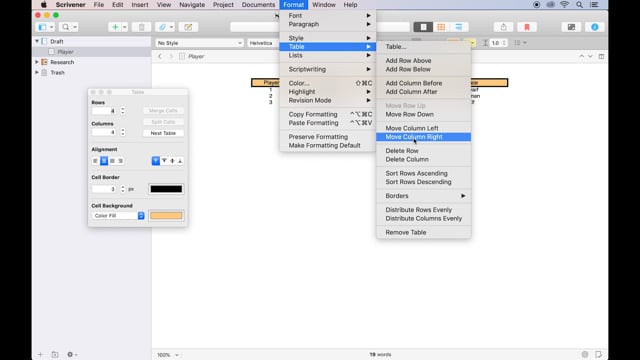Click the Cell Border width stepper

[x=123, y=189]
